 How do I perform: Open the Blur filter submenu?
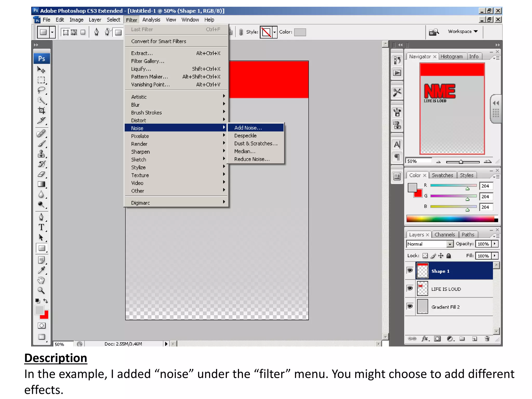pyautogui.click(x=176, y=105)
